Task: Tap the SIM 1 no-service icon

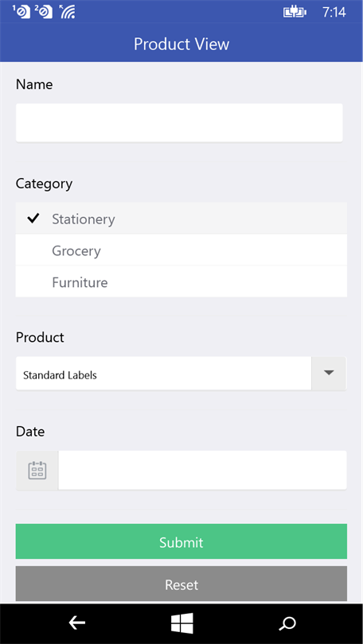Action: tap(21, 12)
